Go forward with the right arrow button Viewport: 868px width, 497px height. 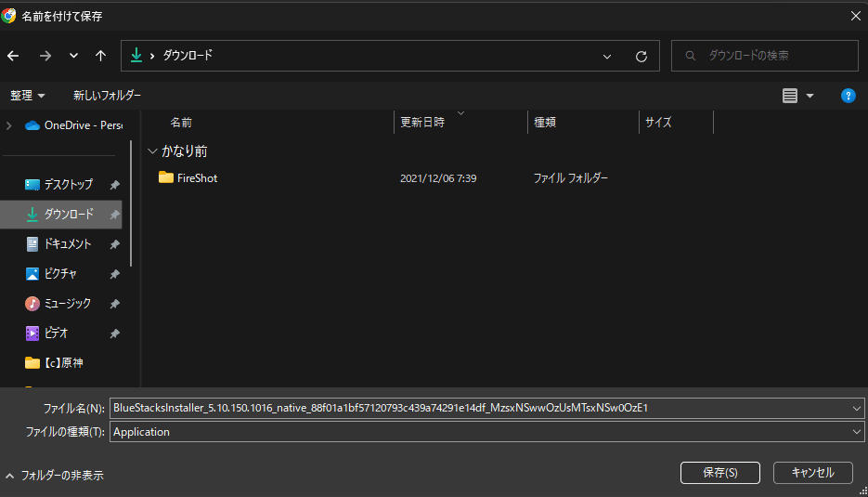click(x=45, y=56)
